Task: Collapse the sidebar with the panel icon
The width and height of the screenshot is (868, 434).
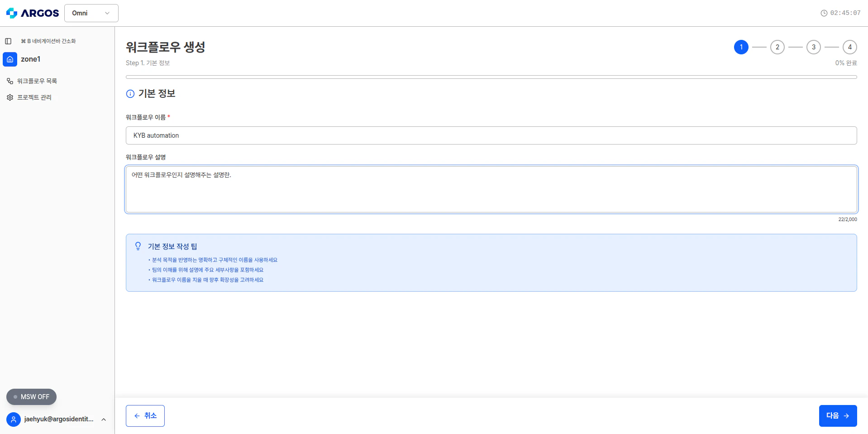Action: point(8,41)
